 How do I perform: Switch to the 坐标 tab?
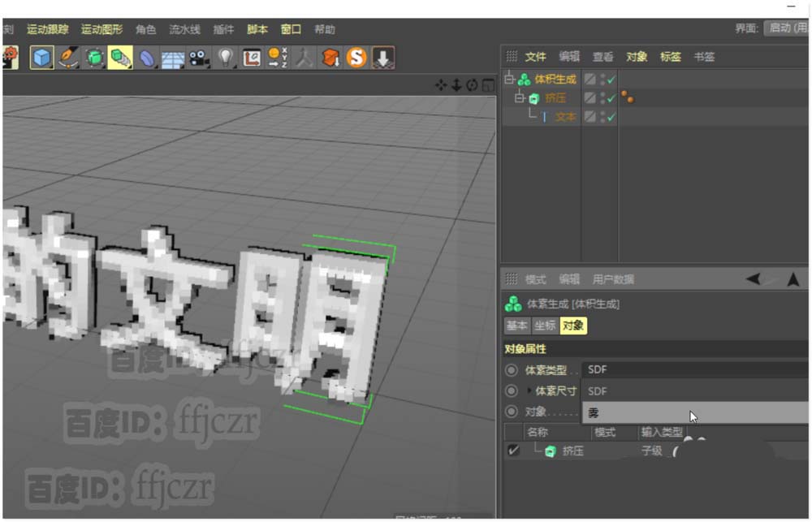click(545, 326)
